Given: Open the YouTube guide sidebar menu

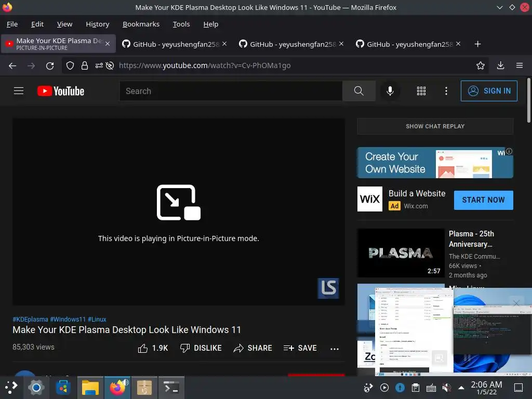Looking at the screenshot, I should click(19, 91).
